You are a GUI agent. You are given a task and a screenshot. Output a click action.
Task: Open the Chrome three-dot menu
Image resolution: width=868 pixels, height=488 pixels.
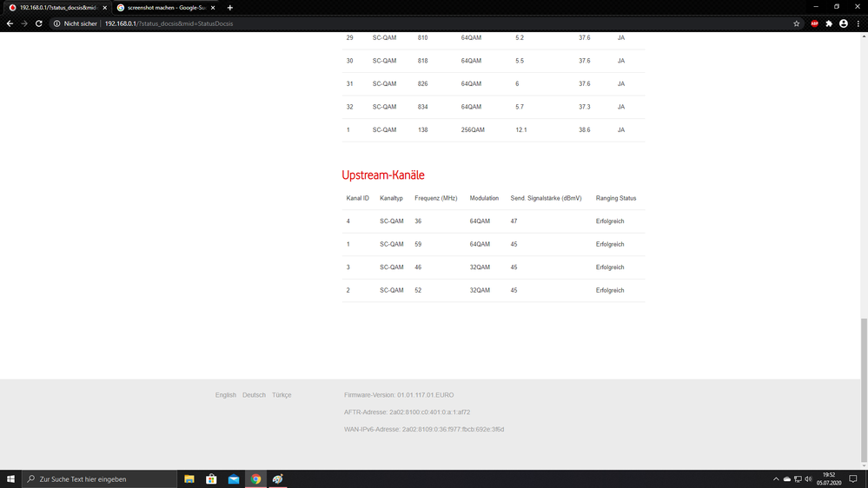point(858,23)
